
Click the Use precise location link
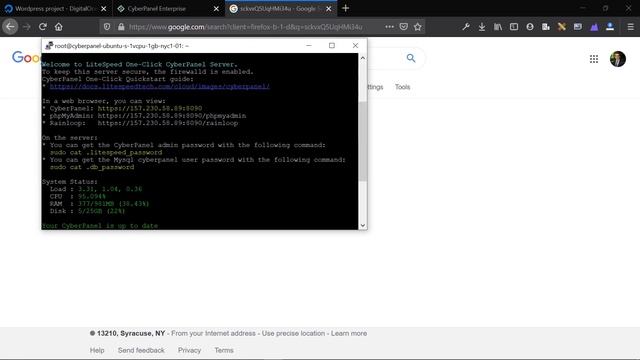(293, 333)
